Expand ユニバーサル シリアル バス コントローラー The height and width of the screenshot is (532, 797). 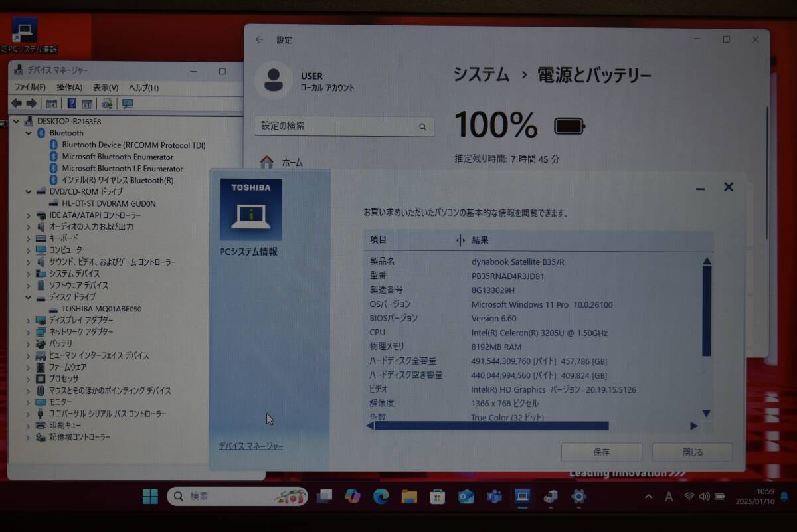tap(28, 414)
